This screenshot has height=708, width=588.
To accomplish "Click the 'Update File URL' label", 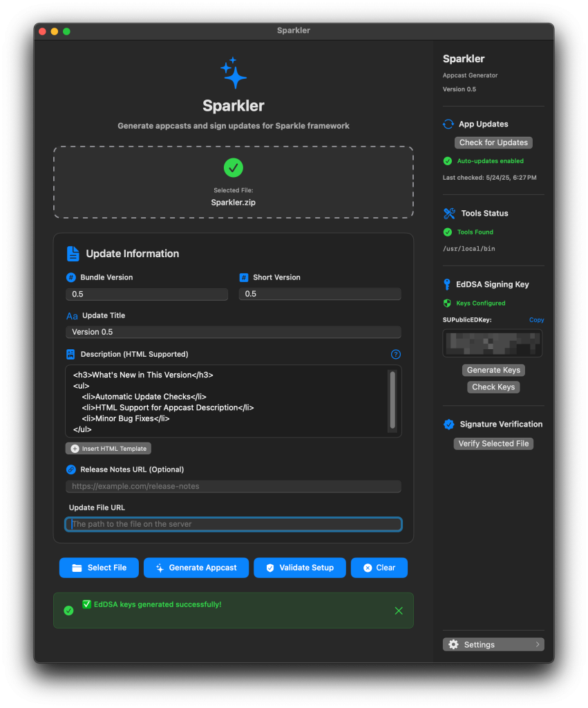I will pyautogui.click(x=97, y=507).
